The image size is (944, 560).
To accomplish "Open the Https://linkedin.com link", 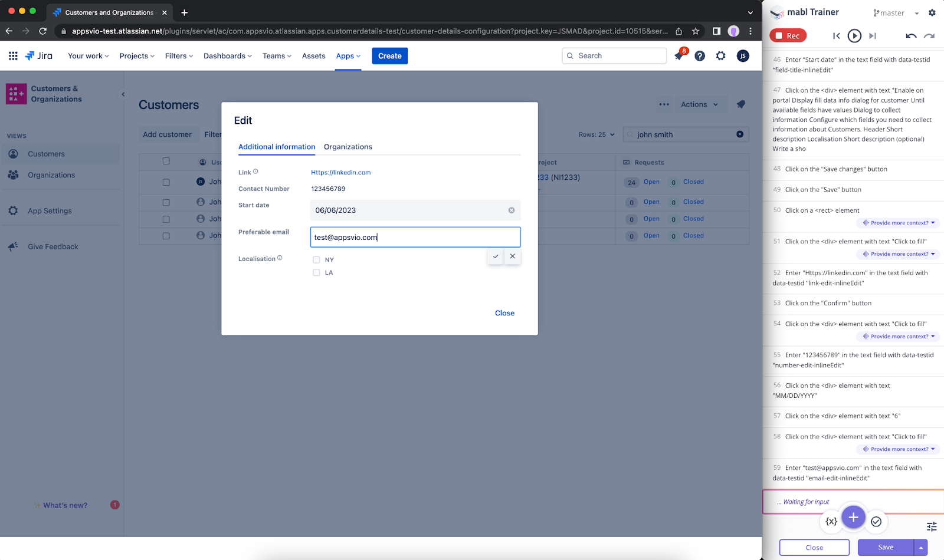I will pos(341,173).
